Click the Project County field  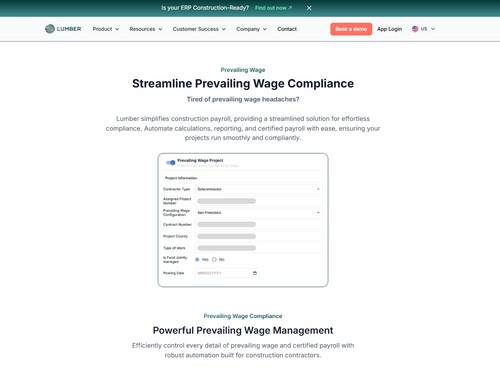pos(259,236)
